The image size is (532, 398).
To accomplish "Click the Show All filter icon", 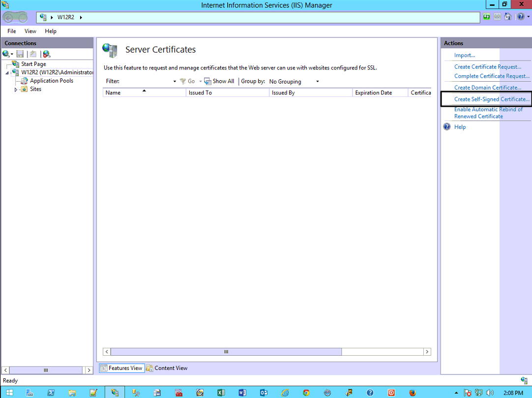I will click(219, 81).
